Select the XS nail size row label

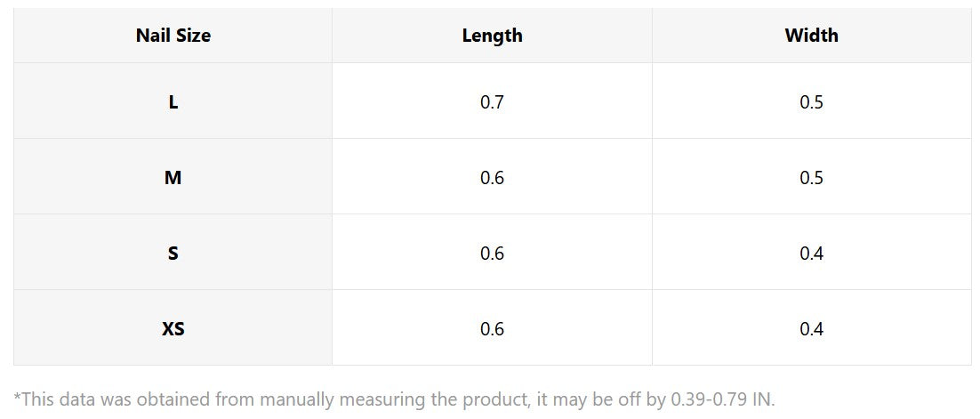pos(173,328)
